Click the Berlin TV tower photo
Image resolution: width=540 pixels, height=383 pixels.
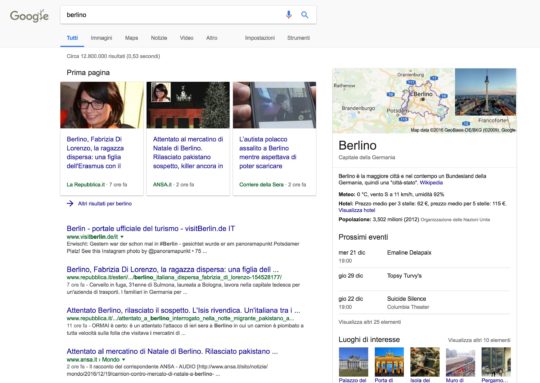coord(485,92)
